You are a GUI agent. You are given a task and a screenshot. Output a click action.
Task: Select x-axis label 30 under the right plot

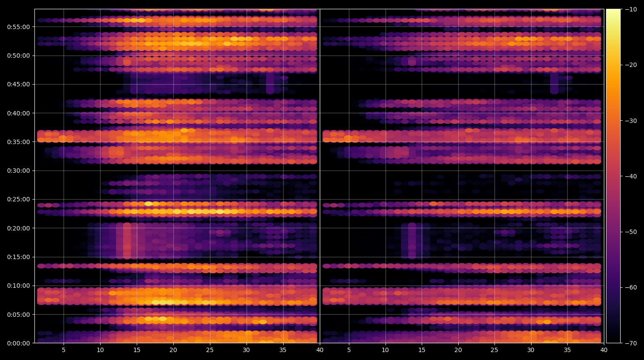(x=531, y=350)
